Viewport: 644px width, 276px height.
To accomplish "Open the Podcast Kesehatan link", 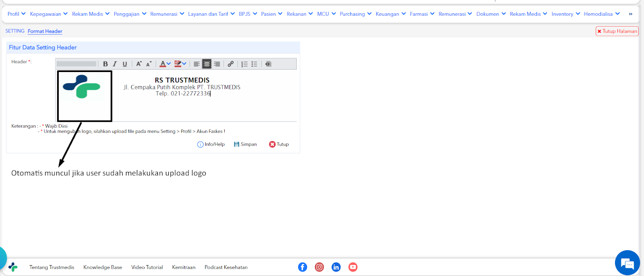I will [x=226, y=267].
